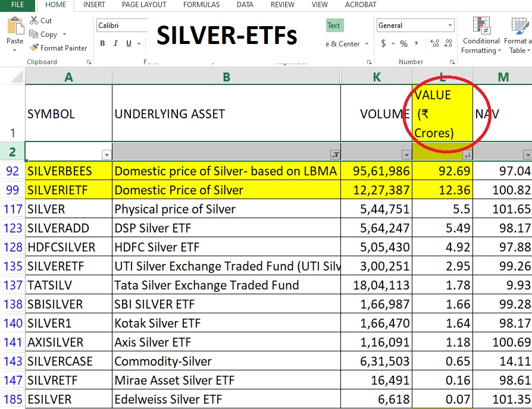Viewport: 532px width, 409px height.
Task: Switch to the FORMULAS ribbon tab
Action: coord(201,5)
